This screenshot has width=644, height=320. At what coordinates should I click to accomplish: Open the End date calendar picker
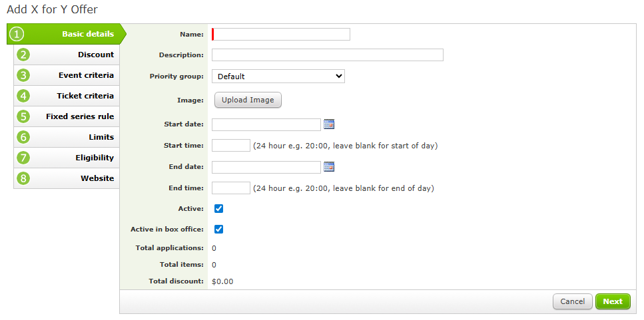click(329, 166)
